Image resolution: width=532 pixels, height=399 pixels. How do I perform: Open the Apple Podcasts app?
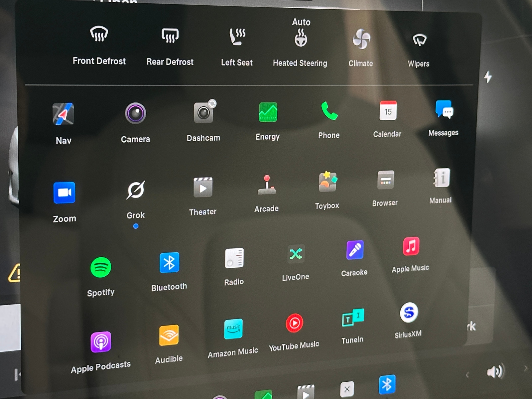pyautogui.click(x=101, y=342)
